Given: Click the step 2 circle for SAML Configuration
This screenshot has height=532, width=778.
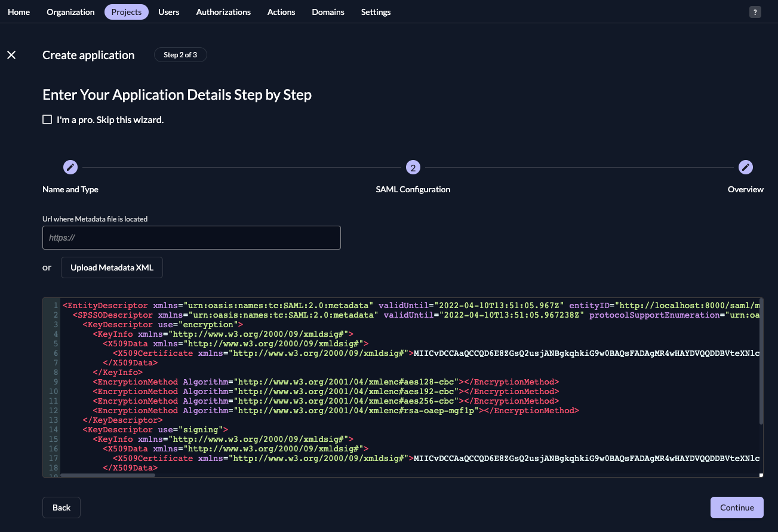Looking at the screenshot, I should pyautogui.click(x=413, y=167).
